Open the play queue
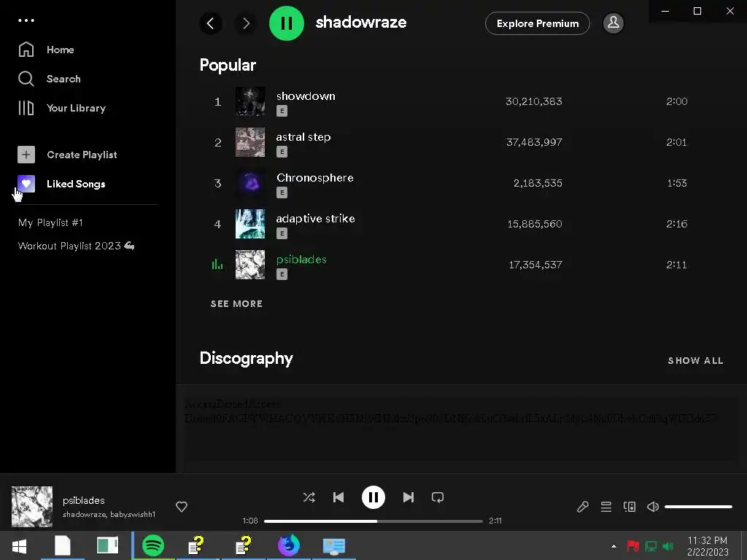 coord(606,507)
